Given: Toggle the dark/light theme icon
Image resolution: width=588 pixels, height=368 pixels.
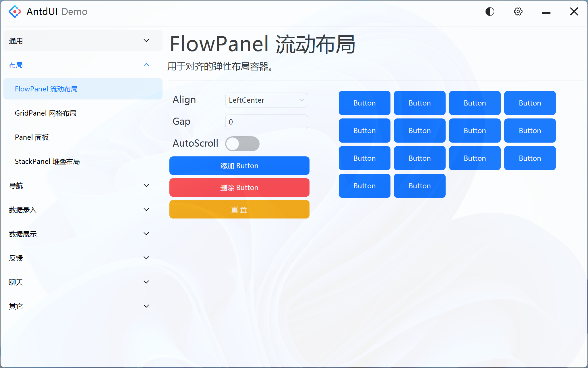Looking at the screenshot, I should [489, 11].
